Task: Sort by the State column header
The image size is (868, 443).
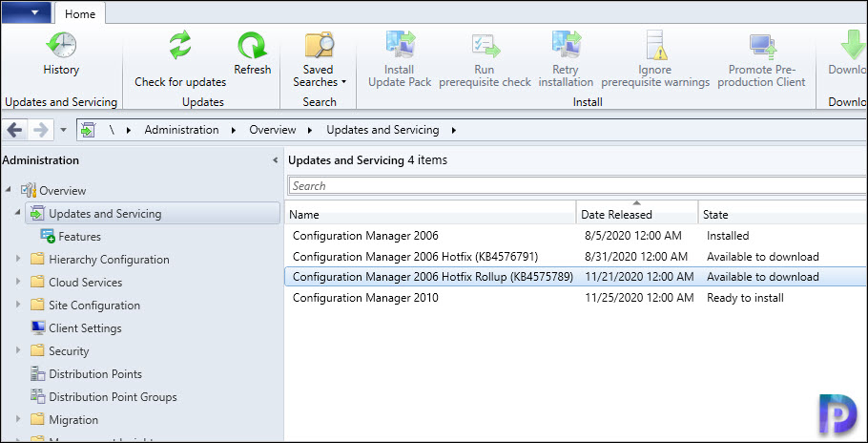Action: tap(783, 214)
